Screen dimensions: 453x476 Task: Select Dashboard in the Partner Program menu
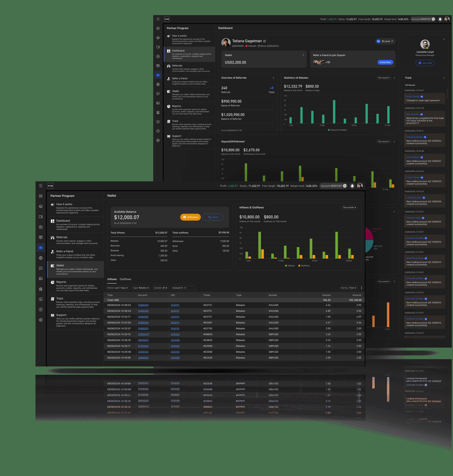tap(63, 221)
